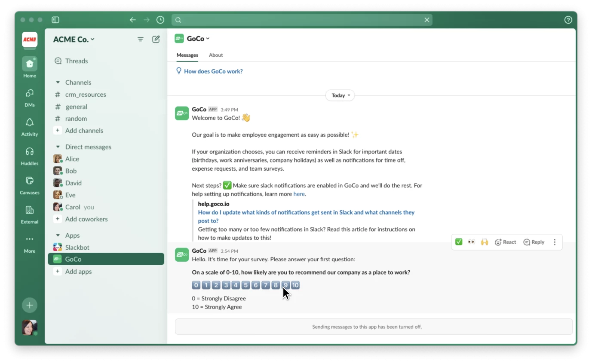React with the raised hands emoji
This screenshot has width=592, height=364.
(485, 242)
